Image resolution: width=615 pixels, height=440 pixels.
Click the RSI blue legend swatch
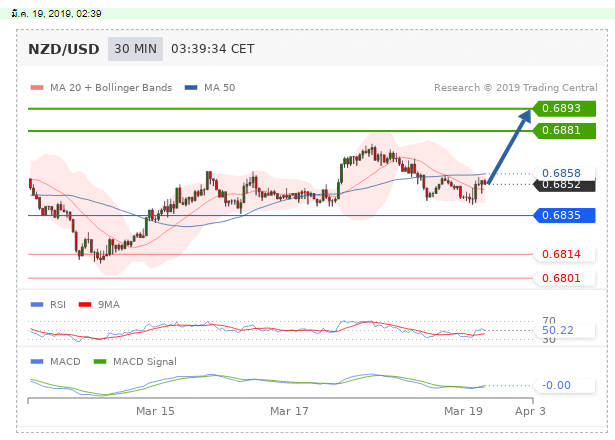point(37,304)
